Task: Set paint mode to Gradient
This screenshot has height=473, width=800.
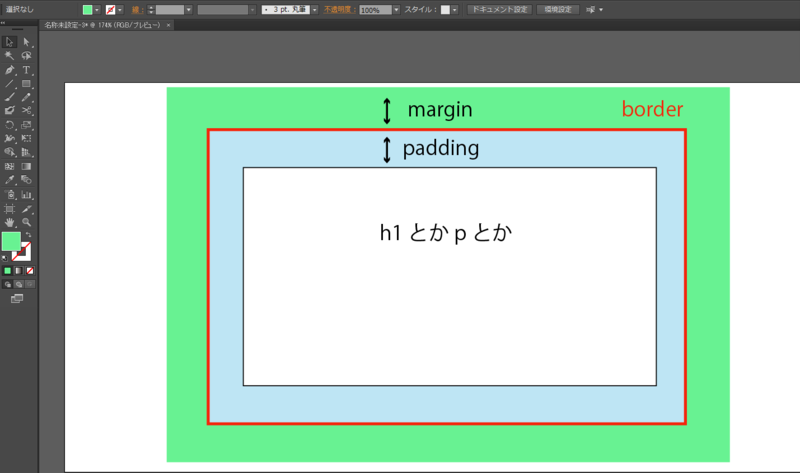Action: coord(18,271)
